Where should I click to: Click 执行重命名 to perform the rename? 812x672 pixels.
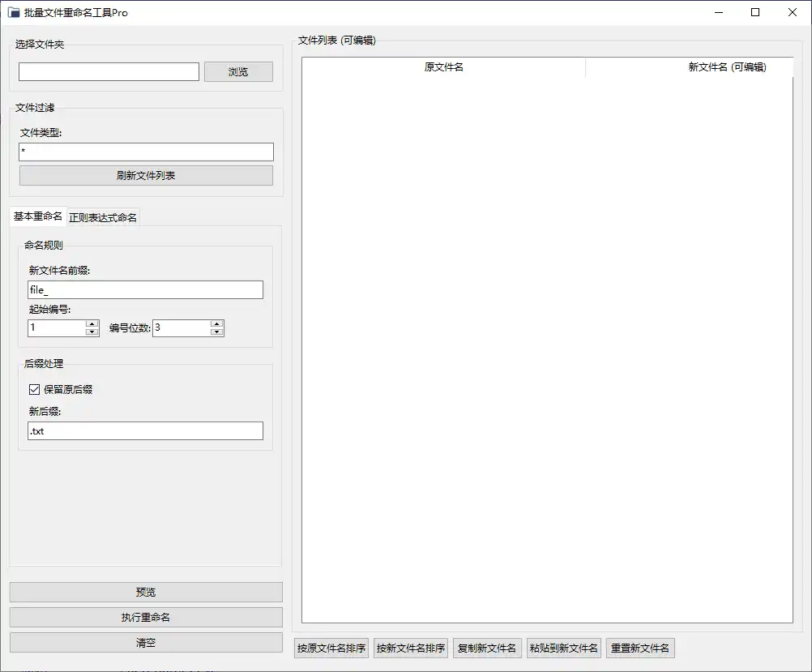(x=145, y=617)
